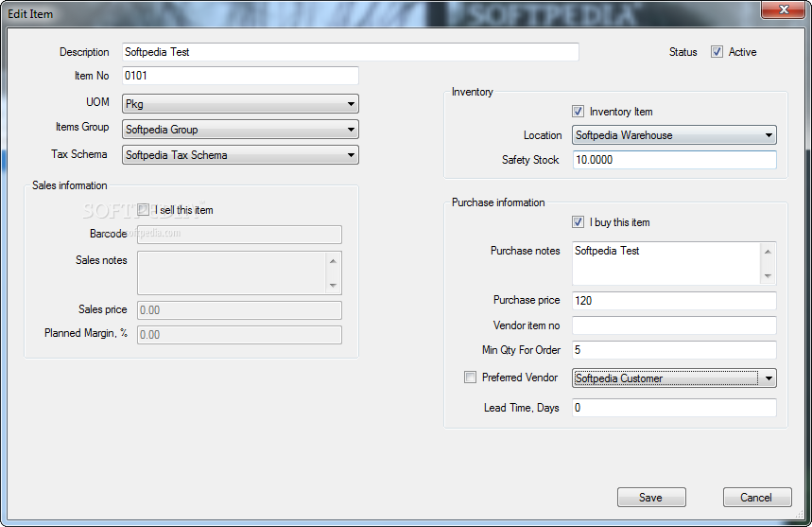Uncheck the Inventory Item checkbox

click(578, 112)
